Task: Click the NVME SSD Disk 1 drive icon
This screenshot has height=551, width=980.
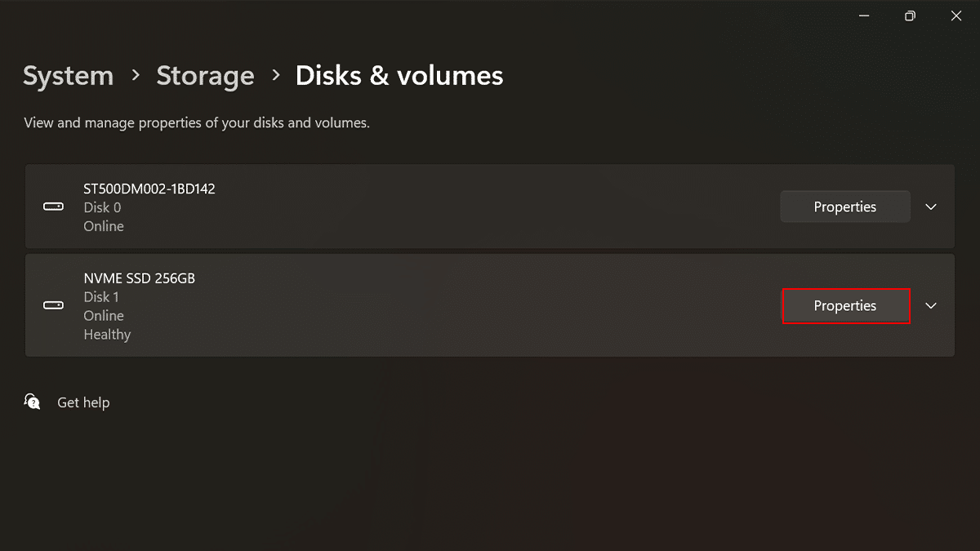Action: pos(53,305)
